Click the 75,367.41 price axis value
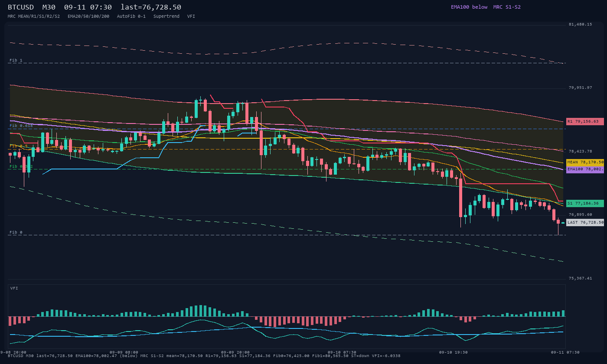 581,278
